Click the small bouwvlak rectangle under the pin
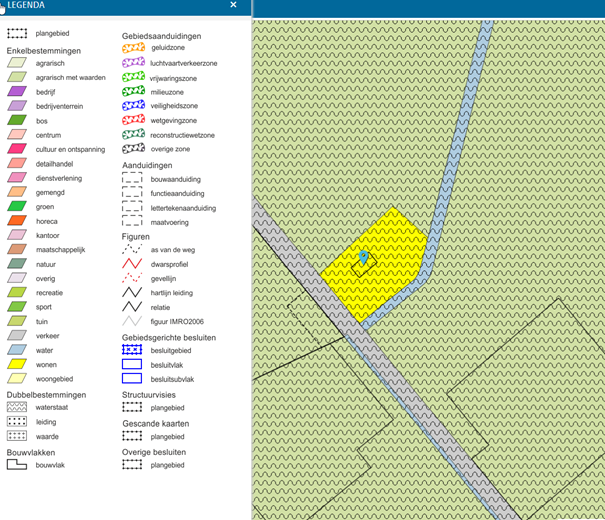605x520 pixels. (363, 265)
